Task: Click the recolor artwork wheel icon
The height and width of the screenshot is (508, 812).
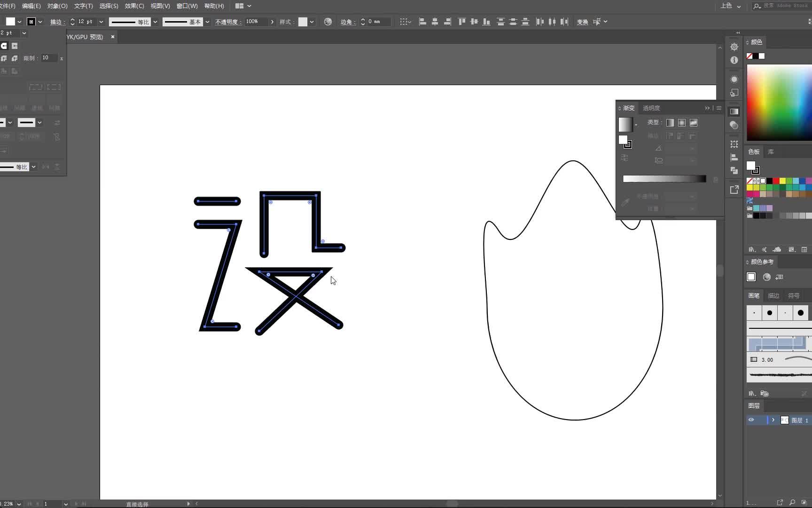Action: tap(328, 22)
